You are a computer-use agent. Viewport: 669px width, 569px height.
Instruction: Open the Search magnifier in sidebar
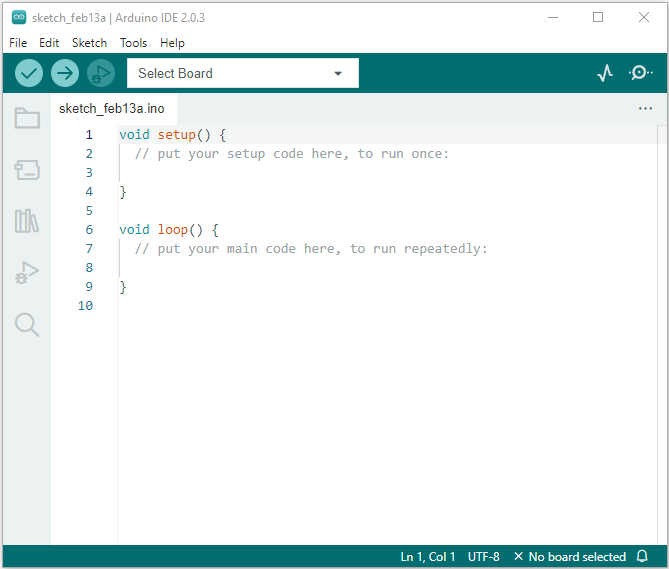pyautogui.click(x=27, y=325)
